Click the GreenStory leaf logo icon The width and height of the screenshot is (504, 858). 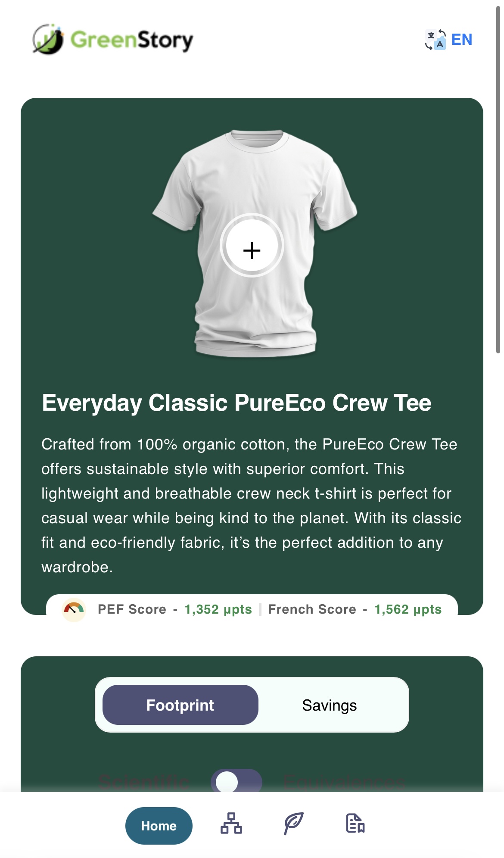point(48,39)
